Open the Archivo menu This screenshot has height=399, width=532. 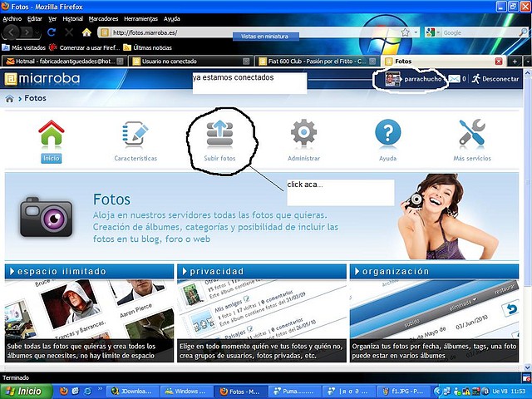pyautogui.click(x=12, y=19)
